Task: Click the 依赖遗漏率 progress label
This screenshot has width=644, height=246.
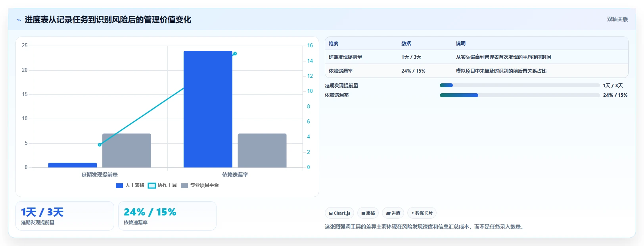Action: point(337,95)
